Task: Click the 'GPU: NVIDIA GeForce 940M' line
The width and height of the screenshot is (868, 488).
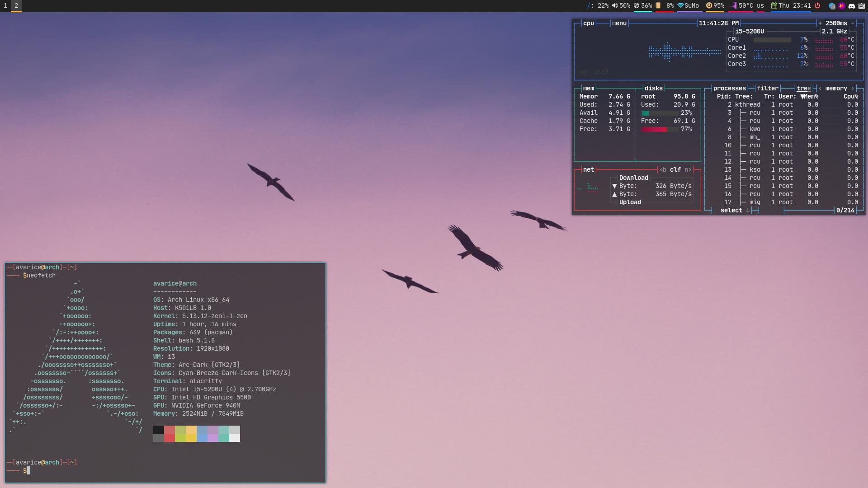Action: (197, 406)
